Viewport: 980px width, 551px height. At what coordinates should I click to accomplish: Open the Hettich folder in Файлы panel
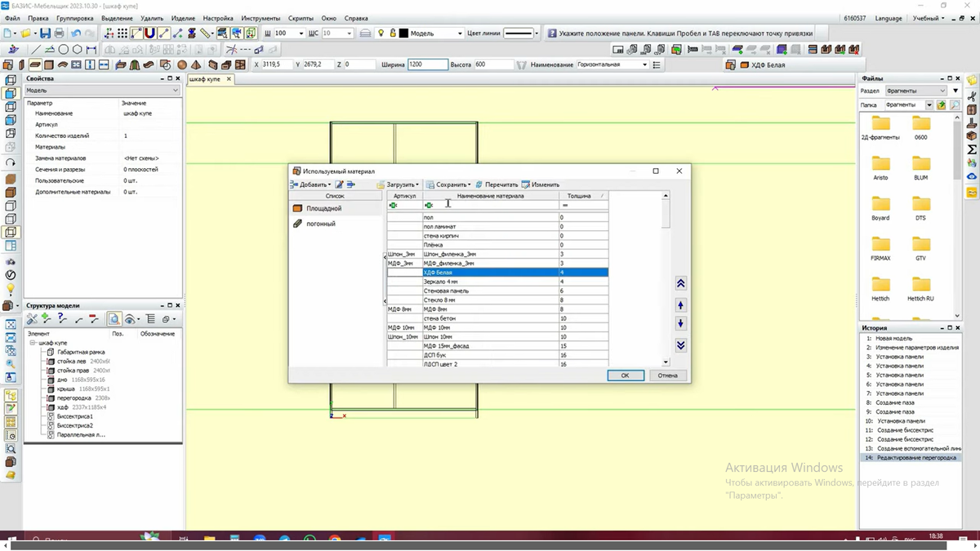click(x=880, y=288)
